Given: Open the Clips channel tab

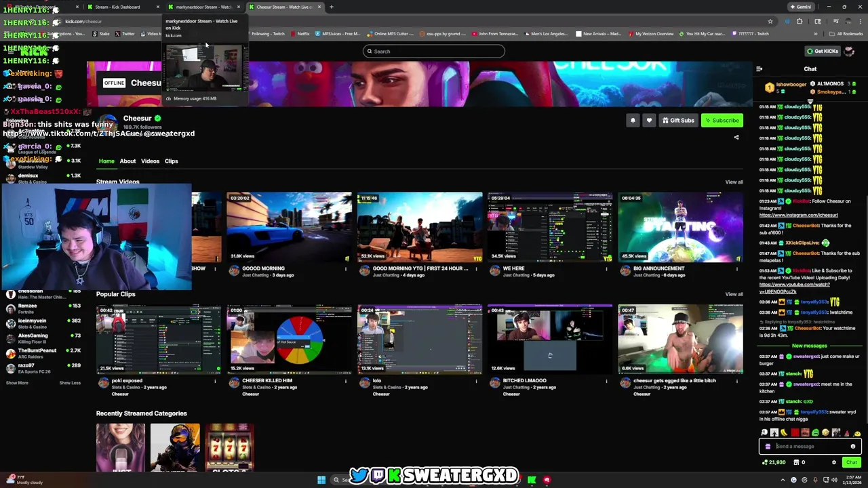Looking at the screenshot, I should point(171,161).
